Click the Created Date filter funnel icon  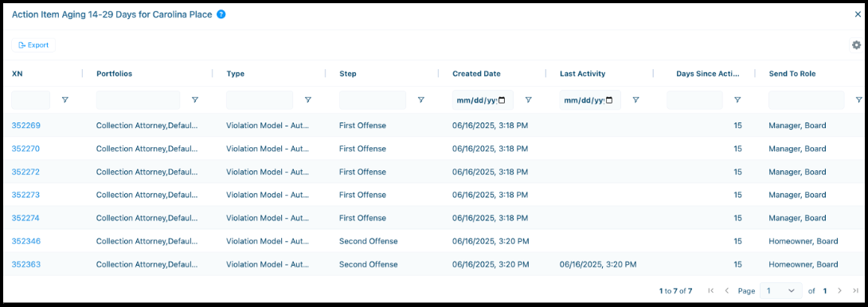tap(528, 99)
